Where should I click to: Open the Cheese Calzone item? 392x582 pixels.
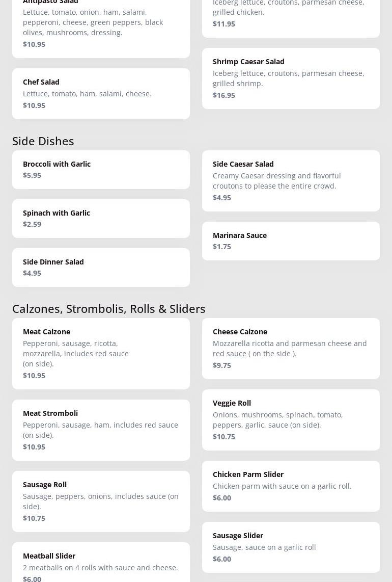290,348
